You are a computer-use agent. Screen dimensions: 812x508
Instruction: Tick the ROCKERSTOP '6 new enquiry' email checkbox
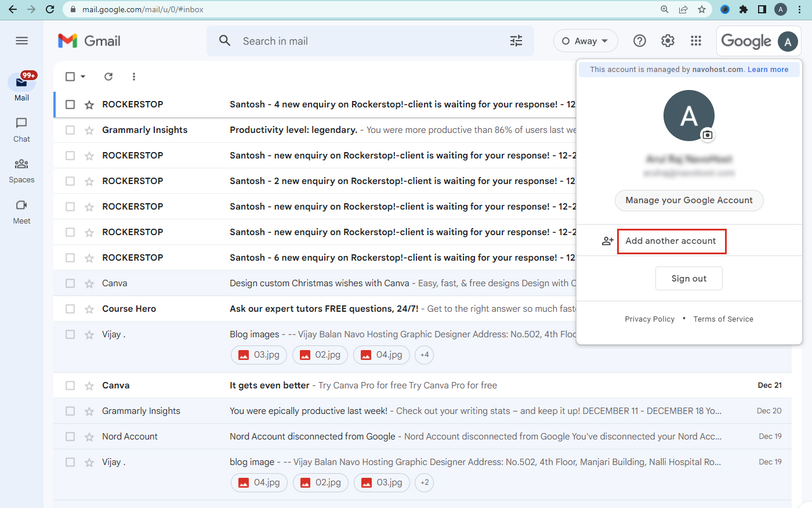coord(70,258)
